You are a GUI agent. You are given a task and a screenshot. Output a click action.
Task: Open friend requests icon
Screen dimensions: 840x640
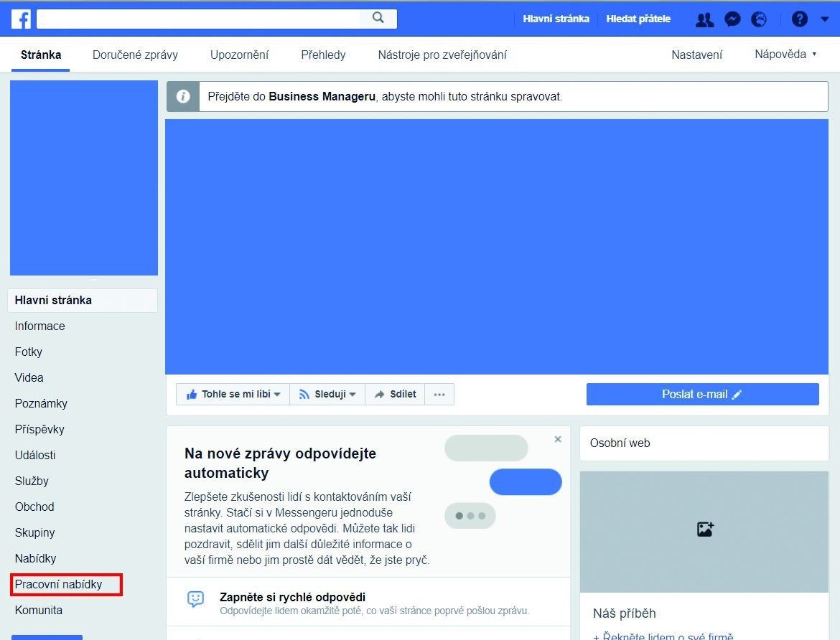(704, 19)
